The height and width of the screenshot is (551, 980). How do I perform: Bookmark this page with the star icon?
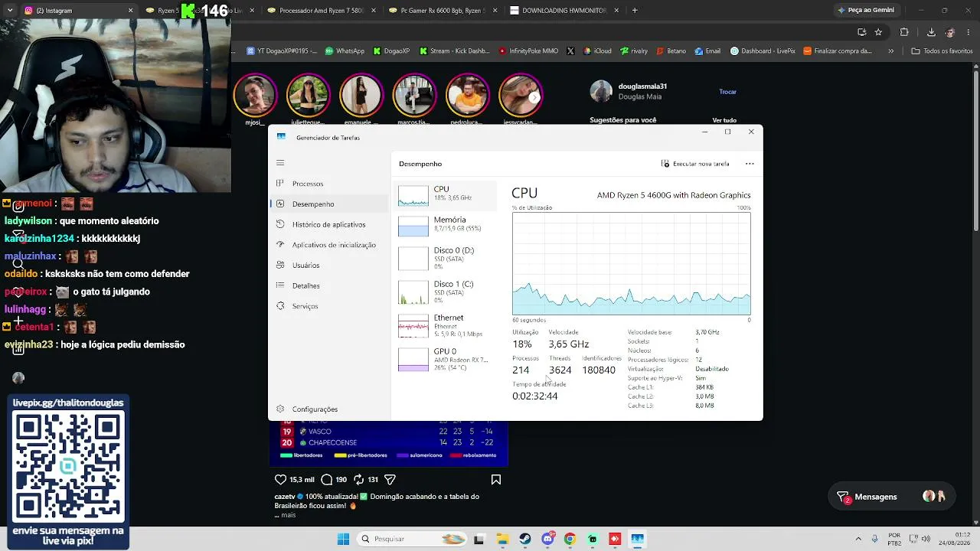[878, 32]
